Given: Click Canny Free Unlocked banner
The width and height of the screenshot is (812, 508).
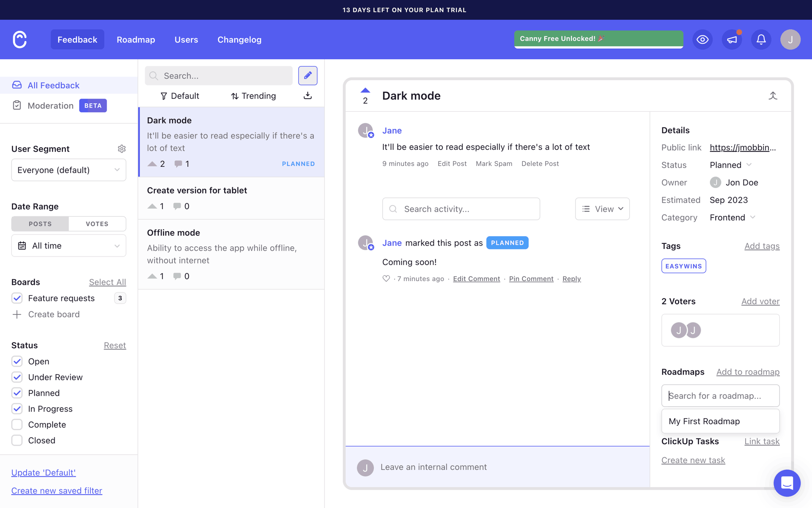Looking at the screenshot, I should (x=598, y=39).
